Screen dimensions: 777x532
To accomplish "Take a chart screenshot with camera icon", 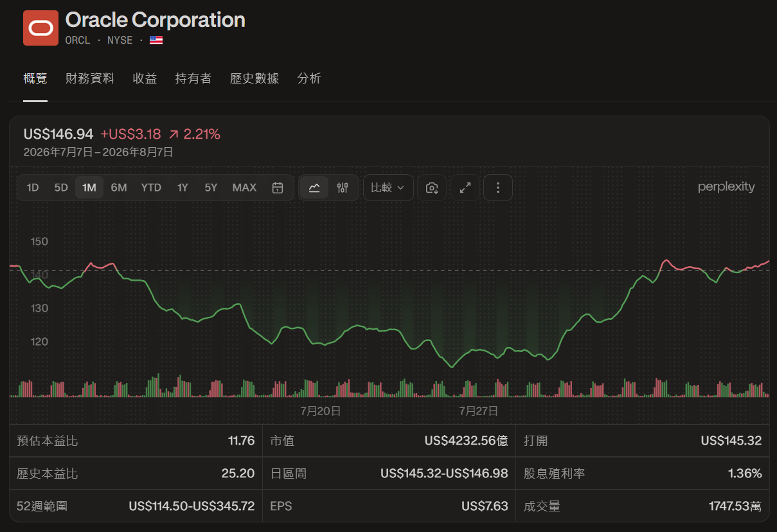I will point(432,188).
